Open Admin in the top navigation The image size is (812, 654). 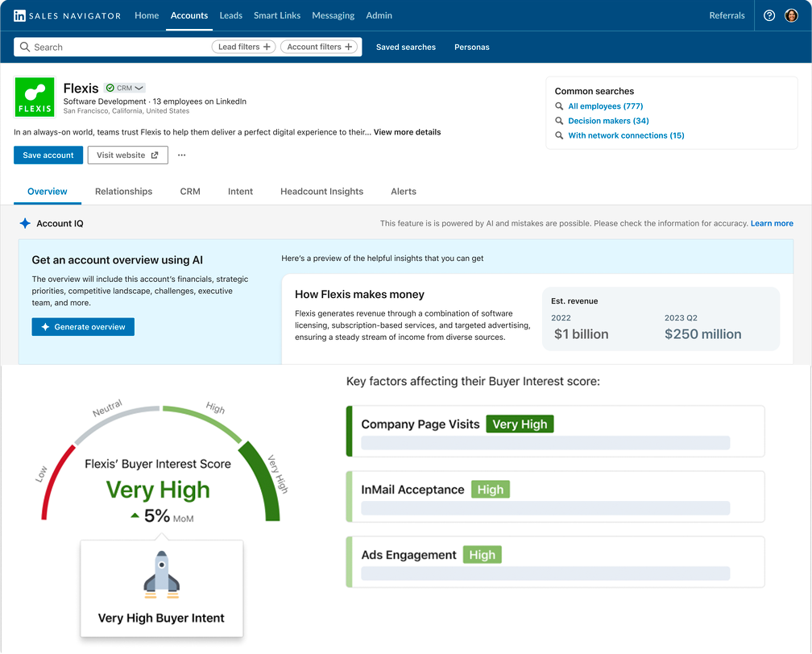[379, 15]
